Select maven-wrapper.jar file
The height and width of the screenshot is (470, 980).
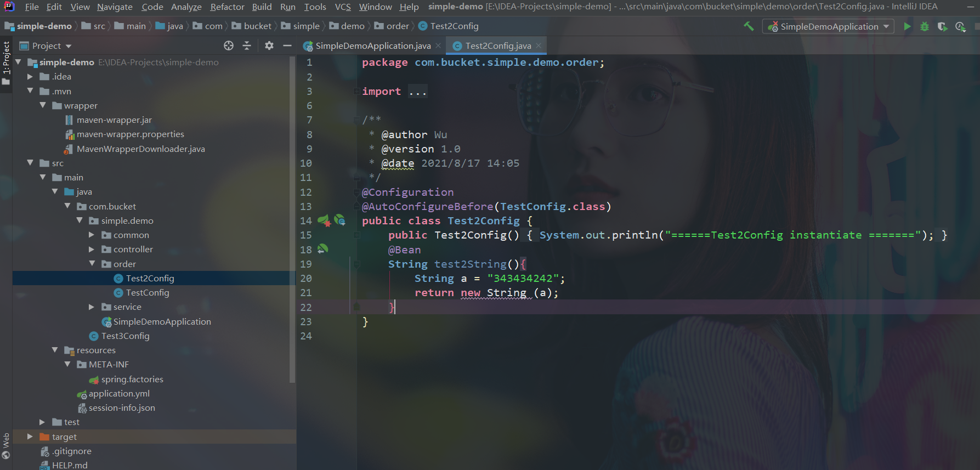pyautogui.click(x=114, y=120)
